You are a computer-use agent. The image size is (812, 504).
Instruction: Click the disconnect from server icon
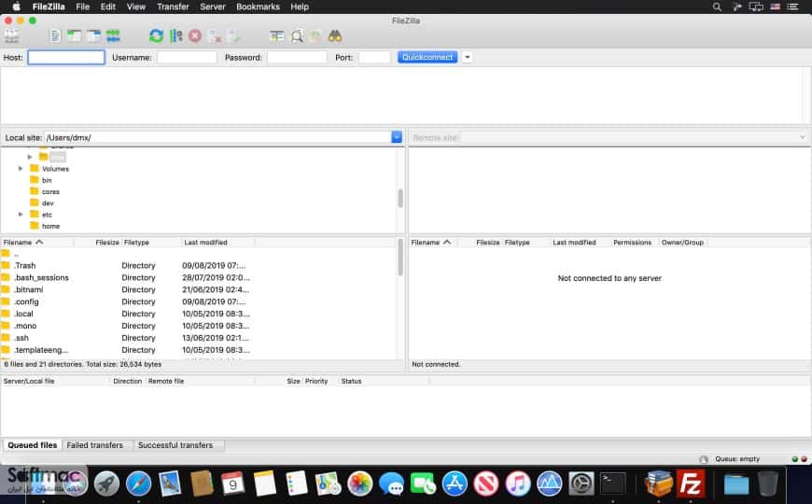pos(215,35)
